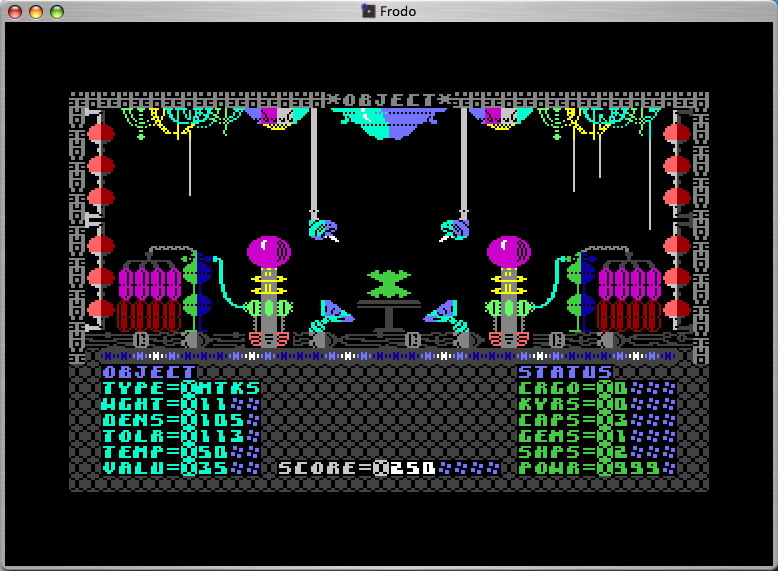
Task: Click the green X object on the pedestal
Action: point(389,285)
